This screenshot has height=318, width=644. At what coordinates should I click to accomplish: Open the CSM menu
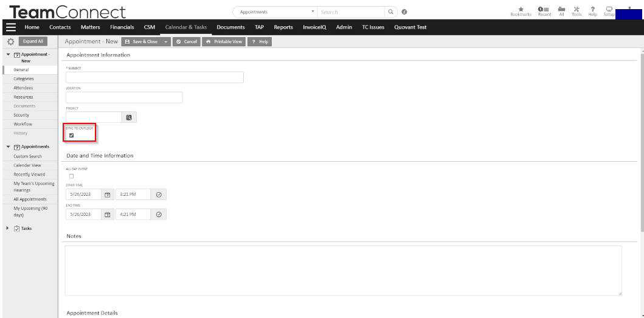[x=150, y=27]
